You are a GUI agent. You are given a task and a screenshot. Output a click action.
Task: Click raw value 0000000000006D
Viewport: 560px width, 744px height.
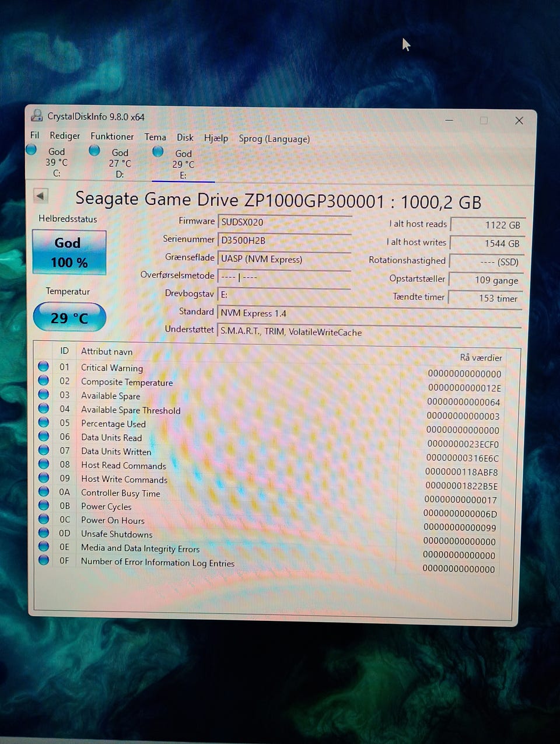[x=460, y=514]
